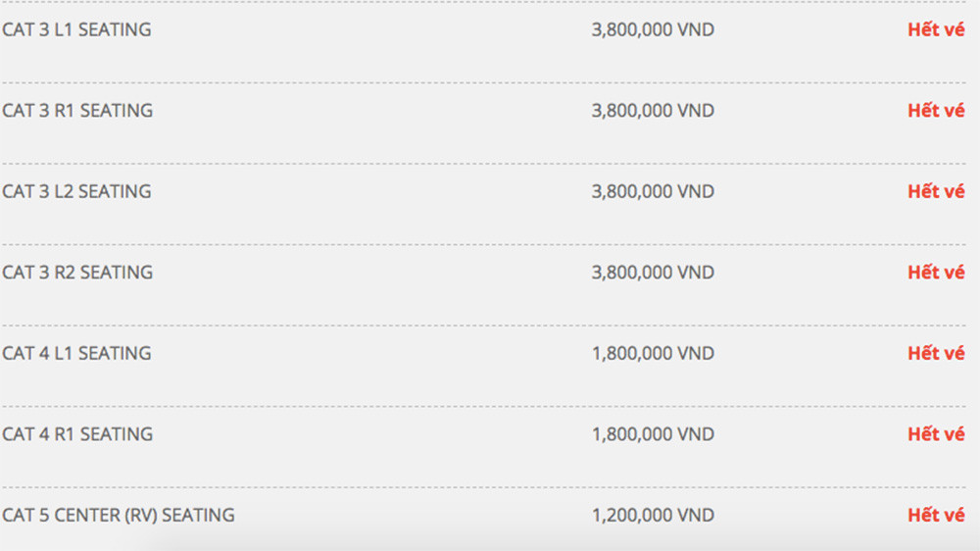Click "Hết vé" status for CAT 3 L1

coord(936,30)
